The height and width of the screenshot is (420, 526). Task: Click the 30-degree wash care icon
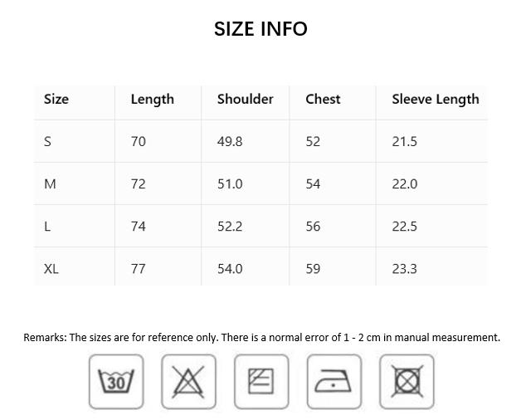116,382
